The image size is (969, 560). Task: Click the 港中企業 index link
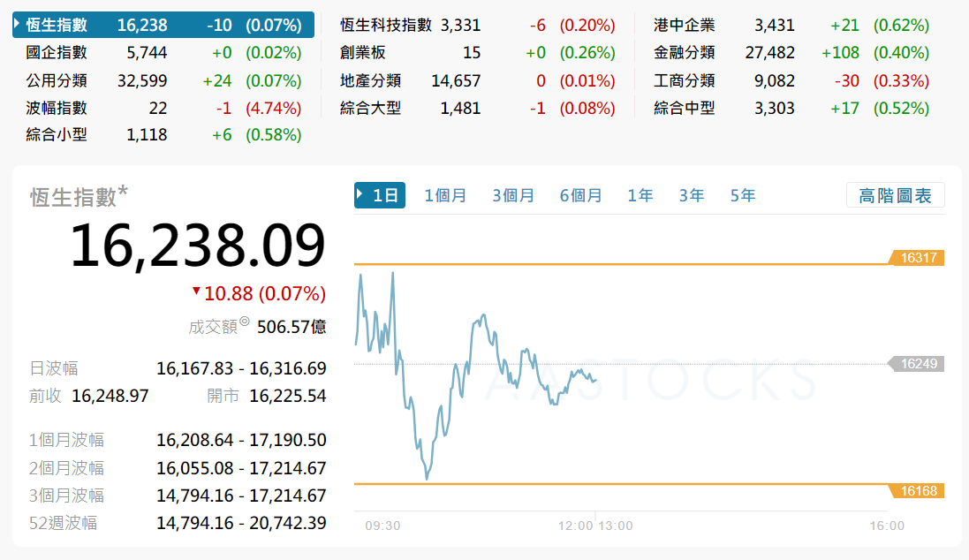(x=685, y=26)
